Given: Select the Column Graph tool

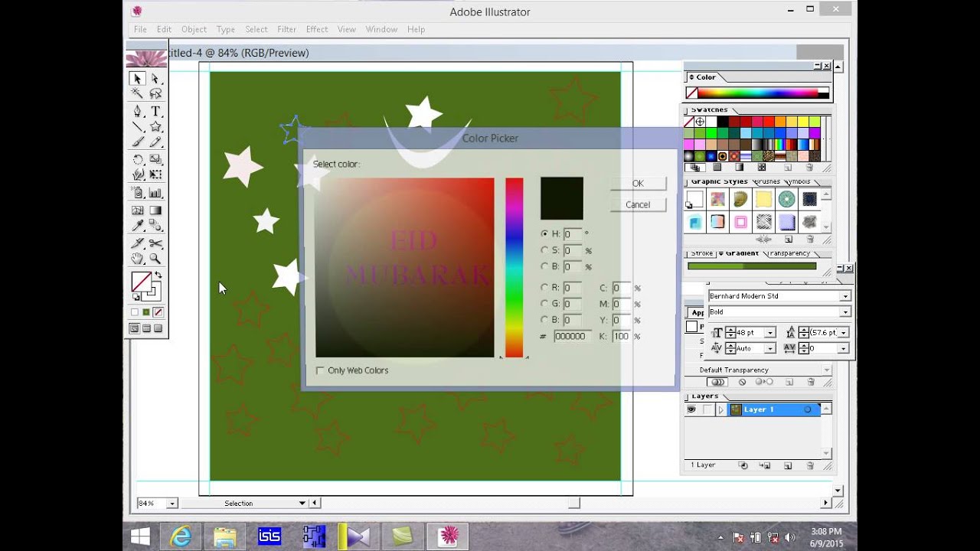Looking at the screenshot, I should [155, 193].
